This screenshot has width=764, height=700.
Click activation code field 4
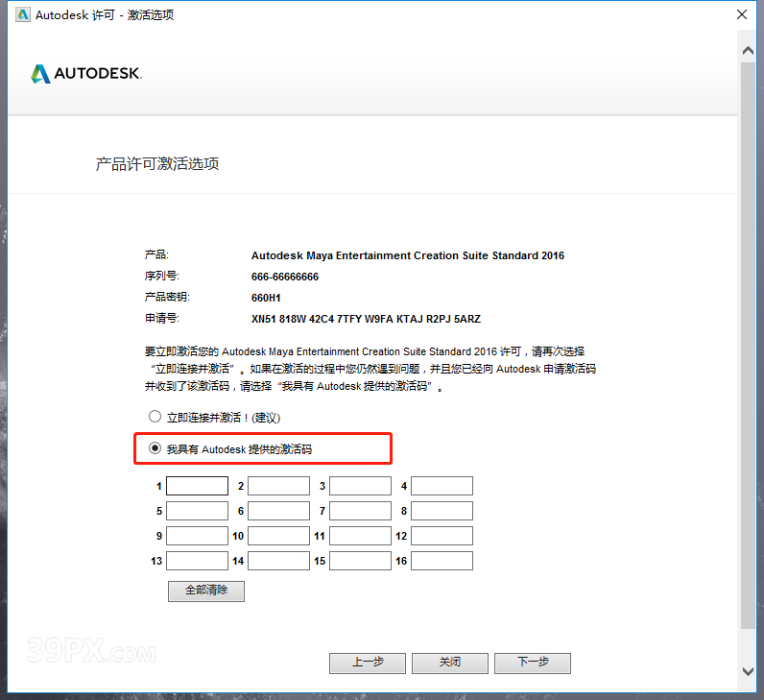442,486
